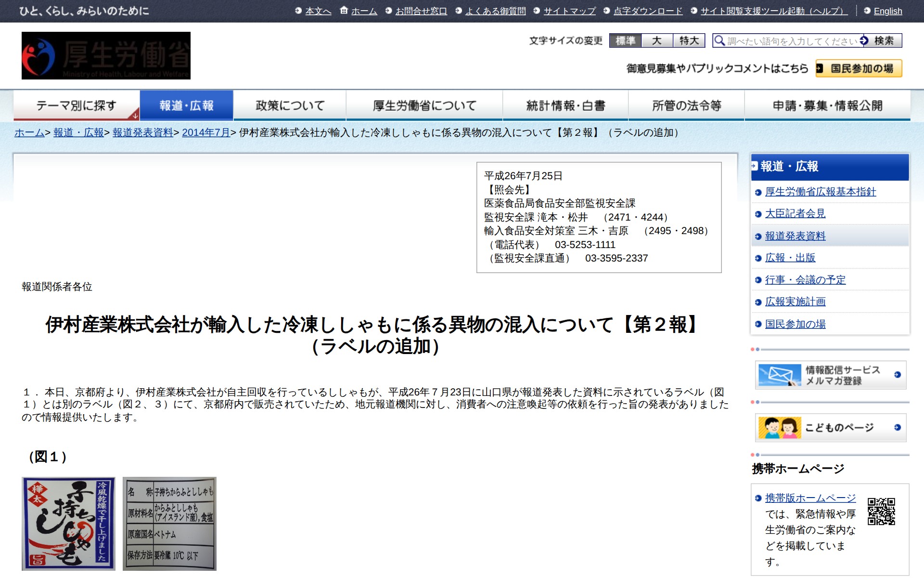Switch the site to English
Viewport: 924px width, 578px height.
pyautogui.click(x=887, y=11)
